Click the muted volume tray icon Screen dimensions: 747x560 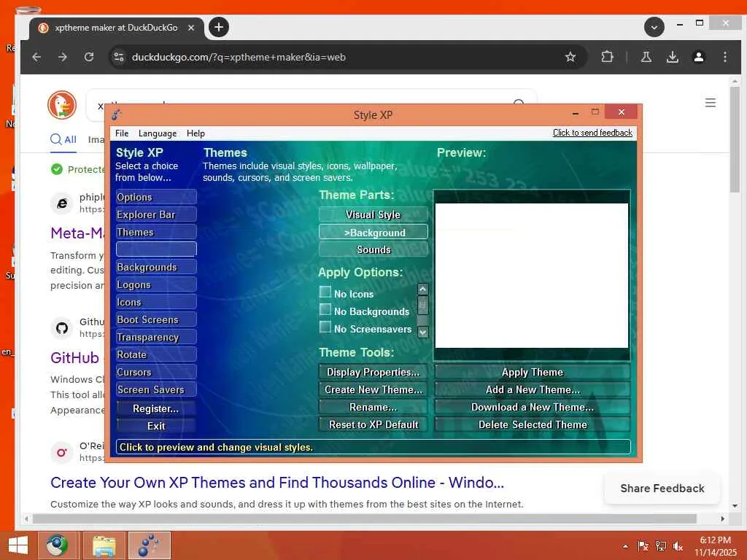pos(678,546)
